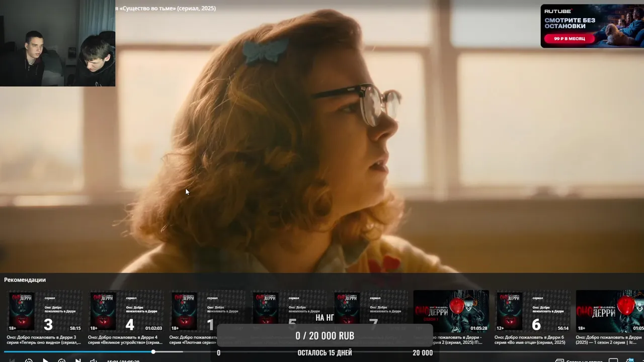Open thumbnail for Derry episode 6

(x=533, y=311)
